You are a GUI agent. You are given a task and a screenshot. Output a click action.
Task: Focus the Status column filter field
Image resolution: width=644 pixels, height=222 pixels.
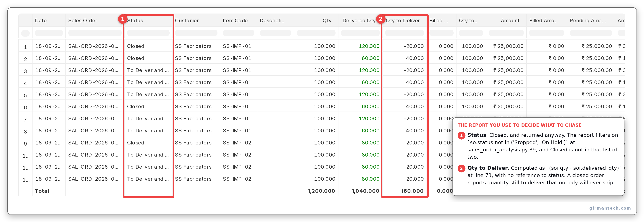coord(148,33)
